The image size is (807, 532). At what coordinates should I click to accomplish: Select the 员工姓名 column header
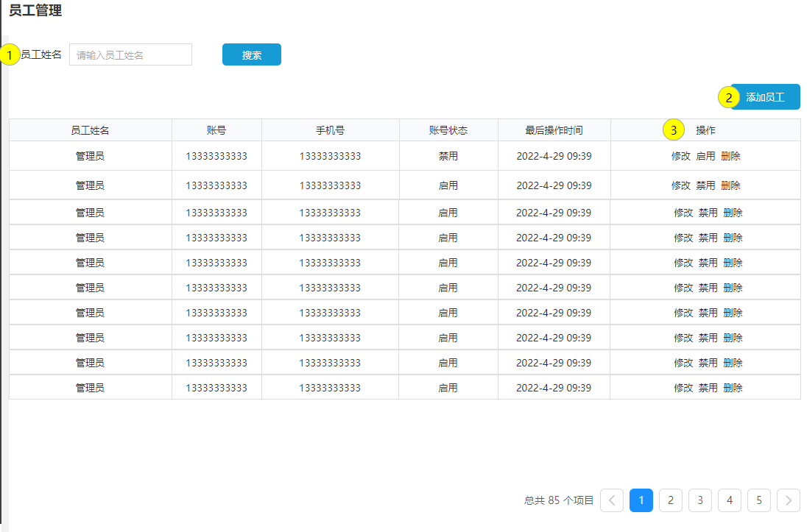pyautogui.click(x=90, y=130)
